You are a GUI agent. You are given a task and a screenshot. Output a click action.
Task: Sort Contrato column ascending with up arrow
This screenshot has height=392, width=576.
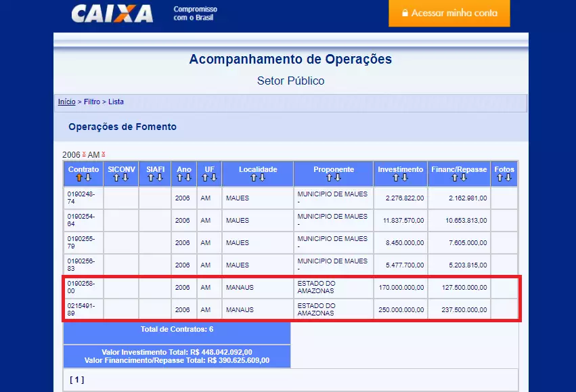[79, 178]
